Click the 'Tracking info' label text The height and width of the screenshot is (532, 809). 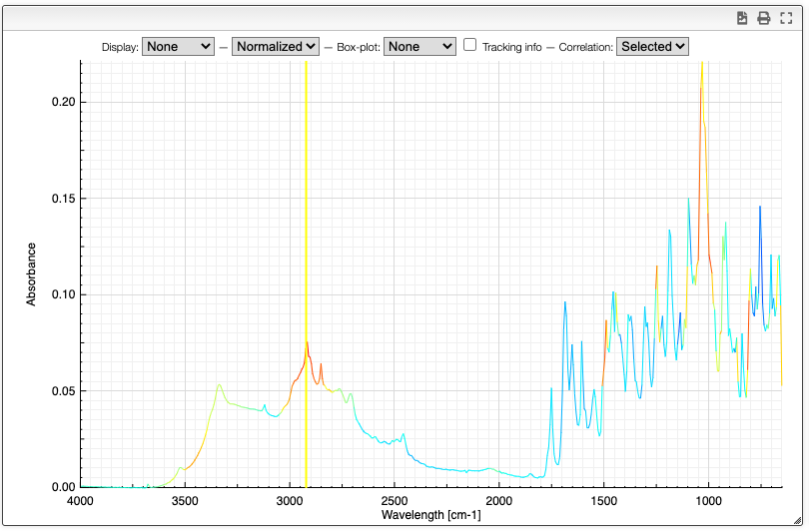(511, 47)
